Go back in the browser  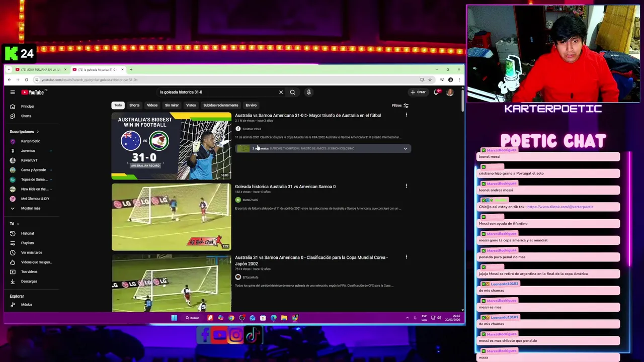pyautogui.click(x=9, y=79)
